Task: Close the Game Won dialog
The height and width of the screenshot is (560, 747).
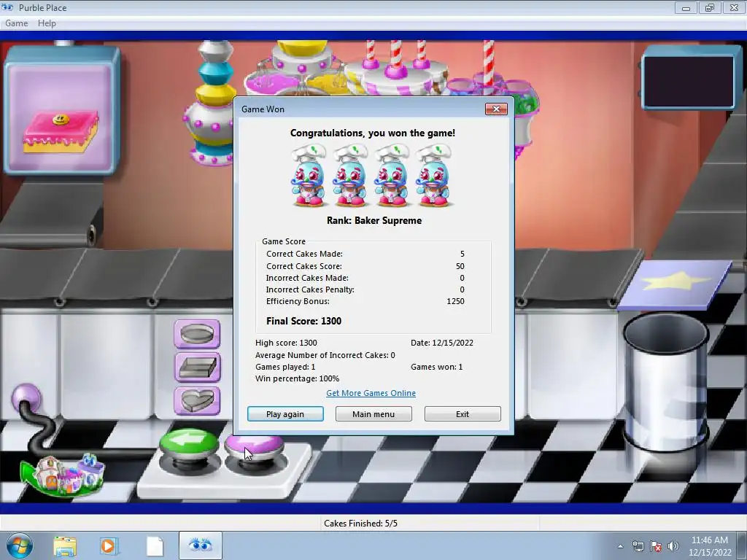Action: pos(496,109)
